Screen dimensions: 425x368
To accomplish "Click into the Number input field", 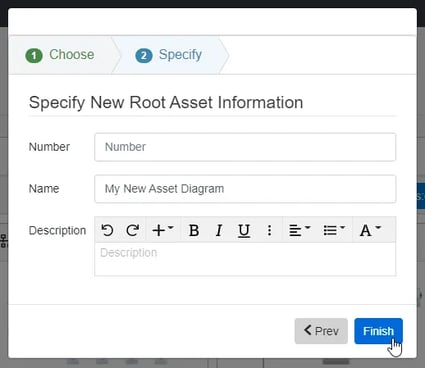I will coord(245,147).
